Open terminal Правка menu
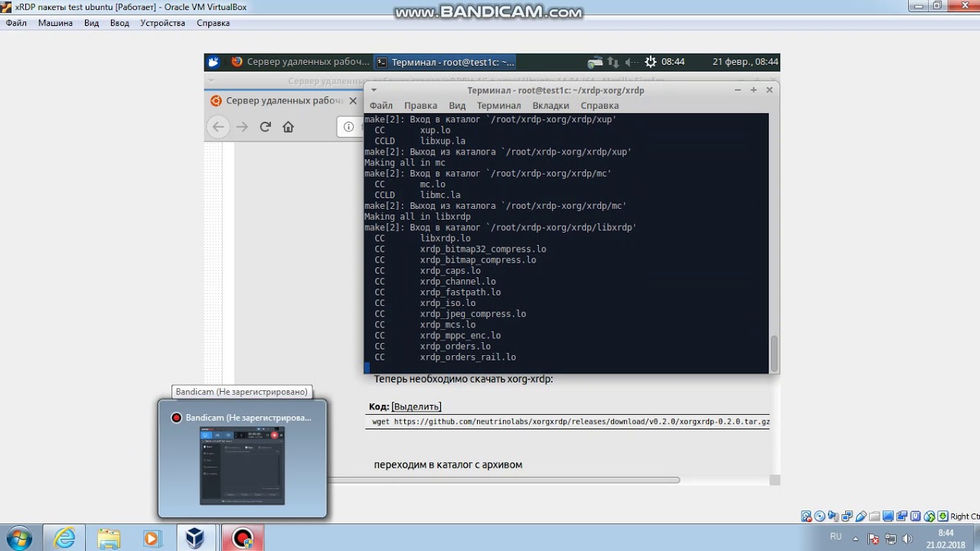Screen dimensions: 980x551 420,106
